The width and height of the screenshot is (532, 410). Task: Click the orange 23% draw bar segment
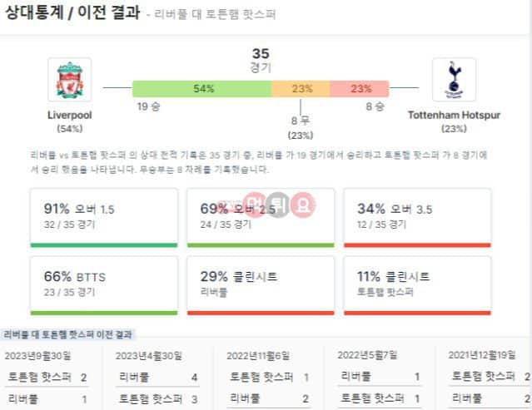tap(301, 89)
